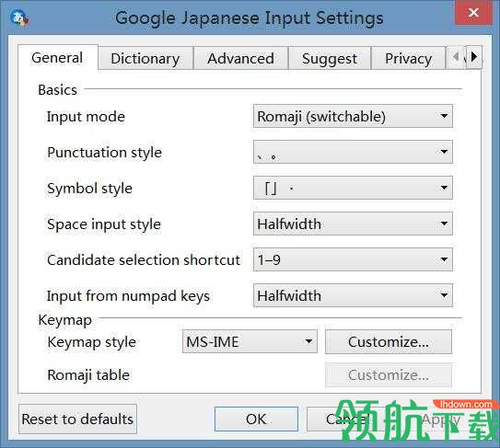The height and width of the screenshot is (448, 500).
Task: Expand the Punctuation style dropdown
Action: [353, 152]
